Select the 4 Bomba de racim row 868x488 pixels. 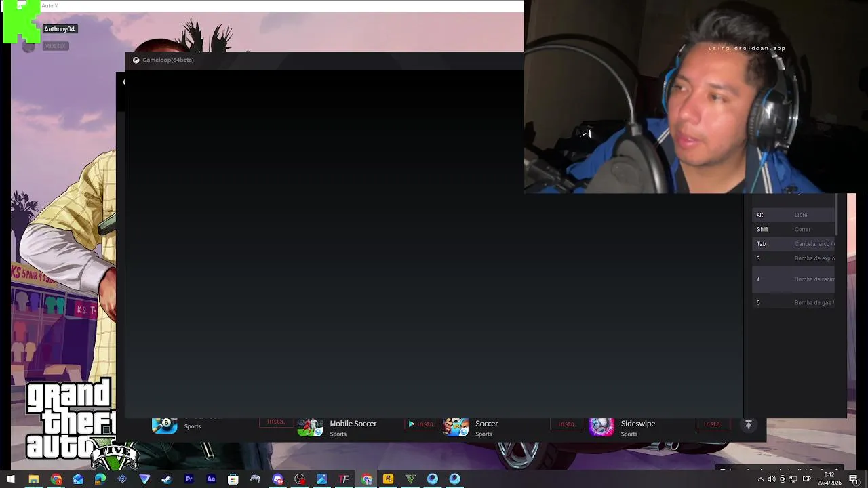[793, 279]
